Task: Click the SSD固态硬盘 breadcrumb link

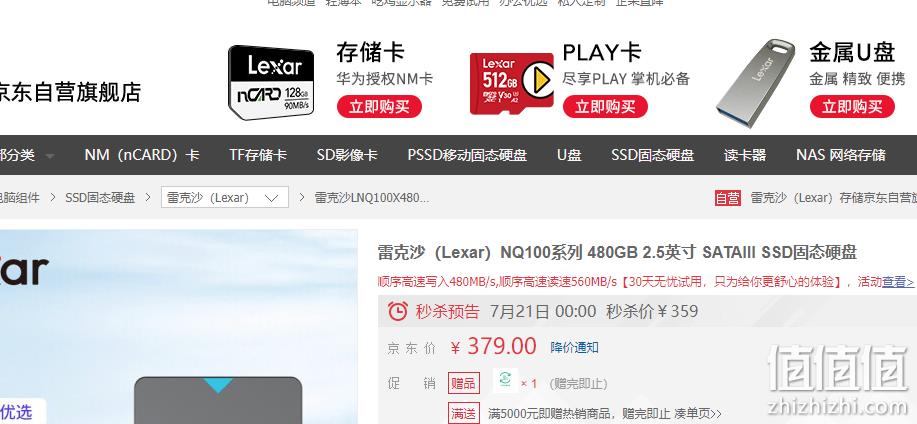Action: (x=100, y=198)
